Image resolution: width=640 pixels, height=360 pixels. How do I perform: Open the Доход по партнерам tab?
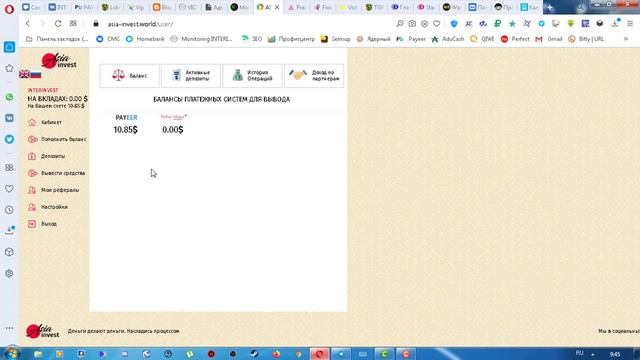314,76
